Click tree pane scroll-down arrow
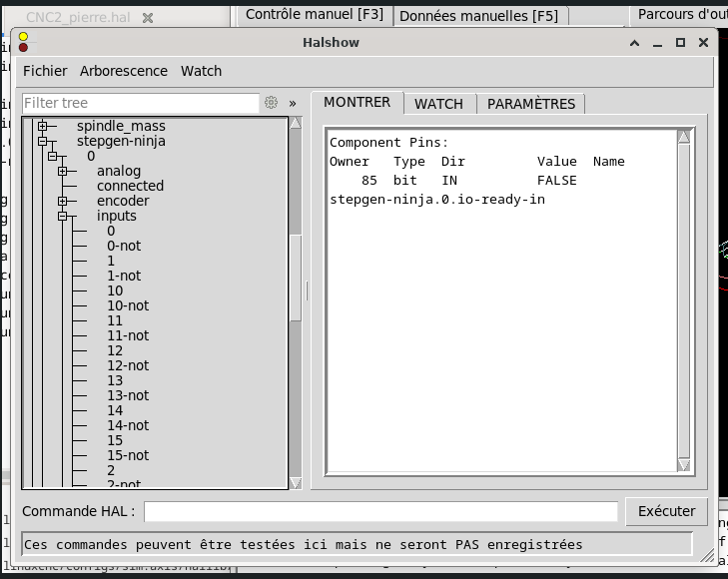This screenshot has width=728, height=579. (296, 483)
